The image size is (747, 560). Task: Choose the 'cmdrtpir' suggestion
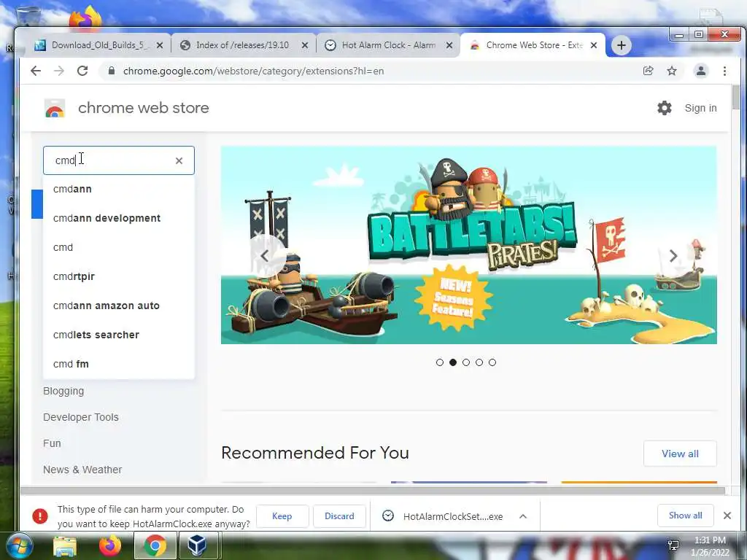(x=119, y=276)
